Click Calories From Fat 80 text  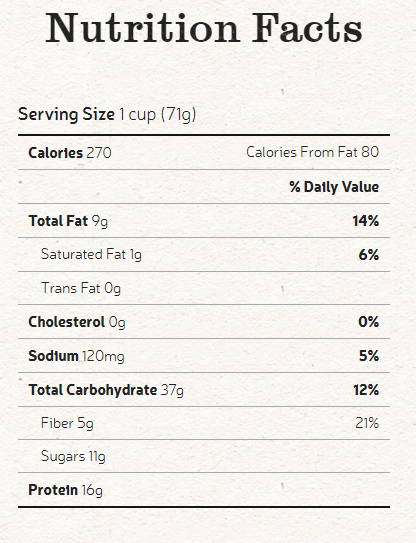tap(312, 152)
